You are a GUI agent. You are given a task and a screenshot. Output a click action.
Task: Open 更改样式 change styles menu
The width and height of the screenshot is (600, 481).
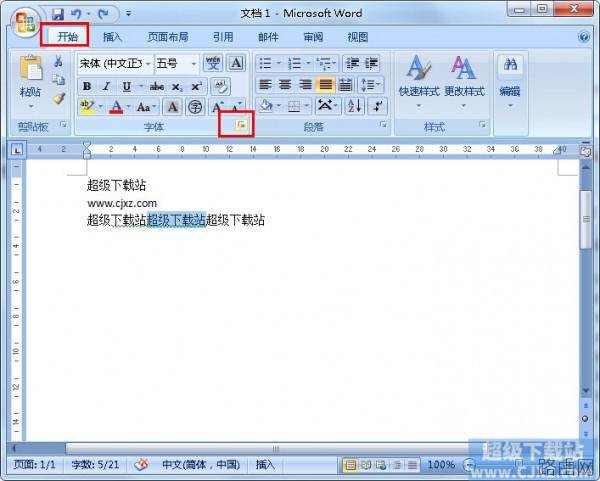pyautogui.click(x=464, y=82)
